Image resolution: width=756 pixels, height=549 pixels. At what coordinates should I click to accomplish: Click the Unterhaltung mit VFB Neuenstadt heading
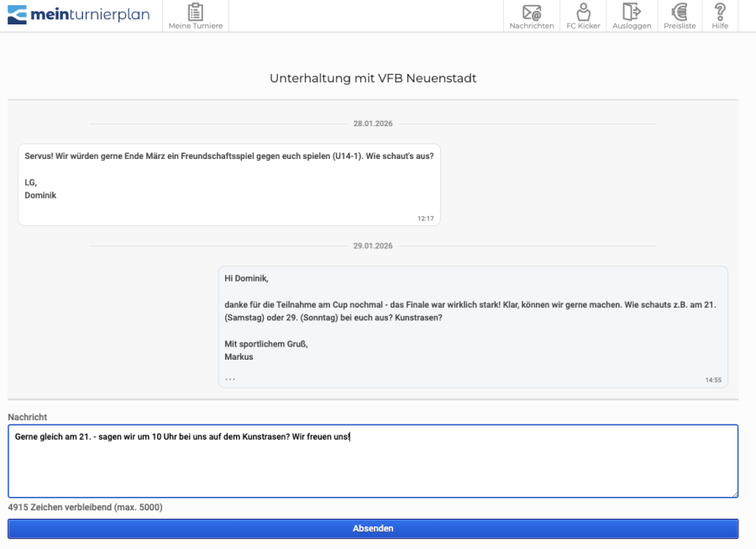pos(373,78)
